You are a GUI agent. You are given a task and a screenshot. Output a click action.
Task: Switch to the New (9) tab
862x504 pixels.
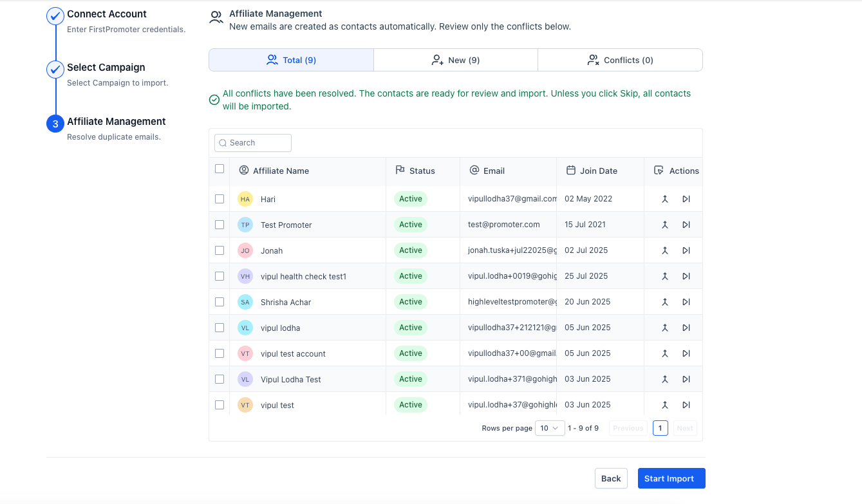coord(456,60)
